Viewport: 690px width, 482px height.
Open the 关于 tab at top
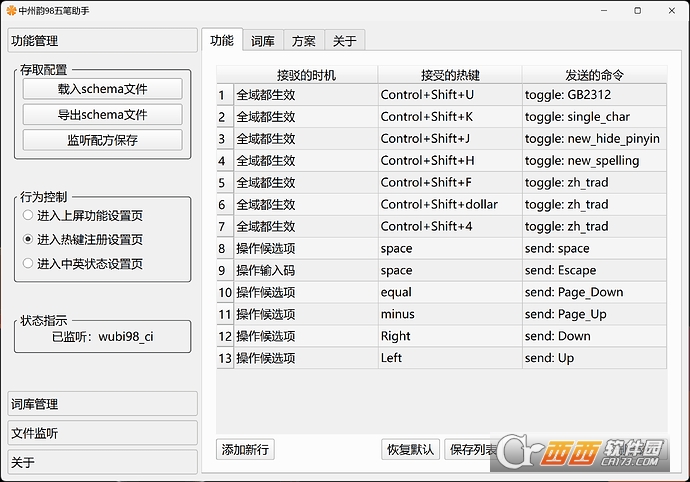pos(345,41)
